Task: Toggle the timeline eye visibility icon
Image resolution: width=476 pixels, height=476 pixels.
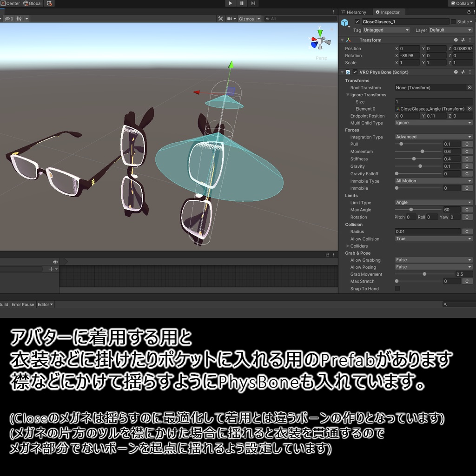Action: click(x=55, y=262)
